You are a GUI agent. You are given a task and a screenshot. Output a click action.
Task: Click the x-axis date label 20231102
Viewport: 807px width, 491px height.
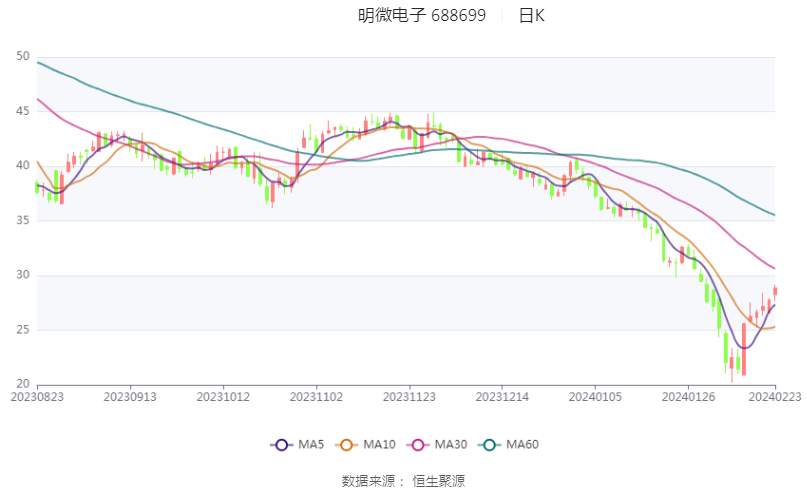(x=316, y=397)
